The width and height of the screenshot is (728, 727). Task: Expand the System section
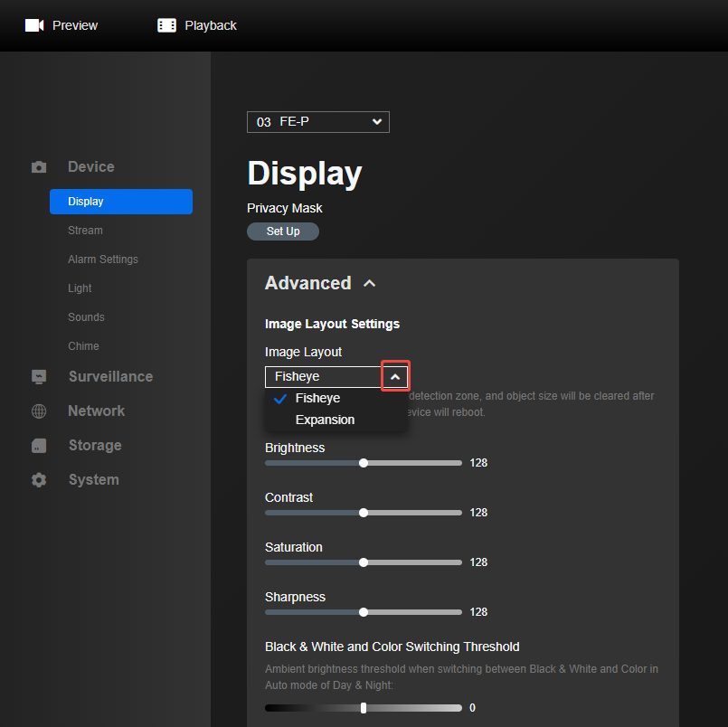[x=94, y=479]
